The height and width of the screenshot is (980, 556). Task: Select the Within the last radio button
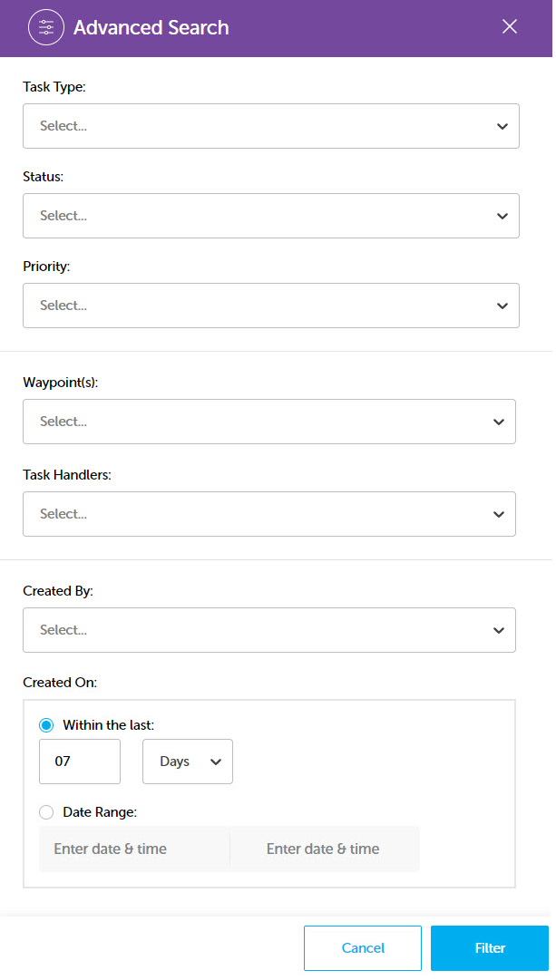point(46,725)
